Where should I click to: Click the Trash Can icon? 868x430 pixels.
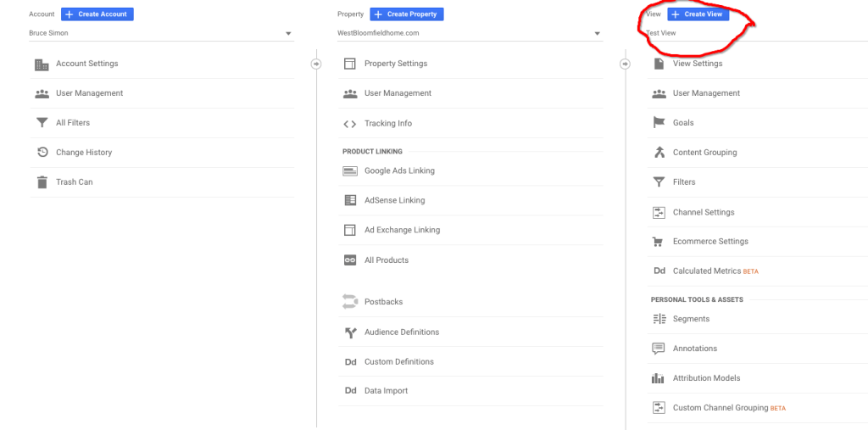[42, 182]
